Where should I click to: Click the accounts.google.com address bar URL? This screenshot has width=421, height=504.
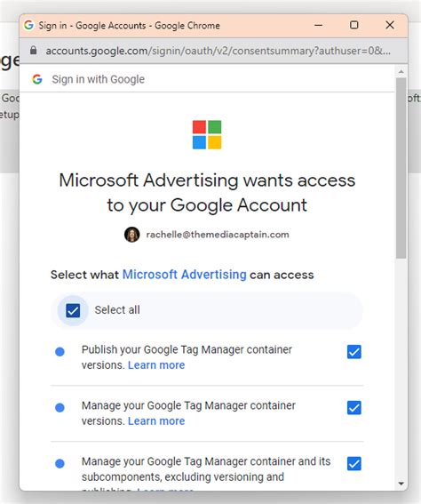[218, 51]
